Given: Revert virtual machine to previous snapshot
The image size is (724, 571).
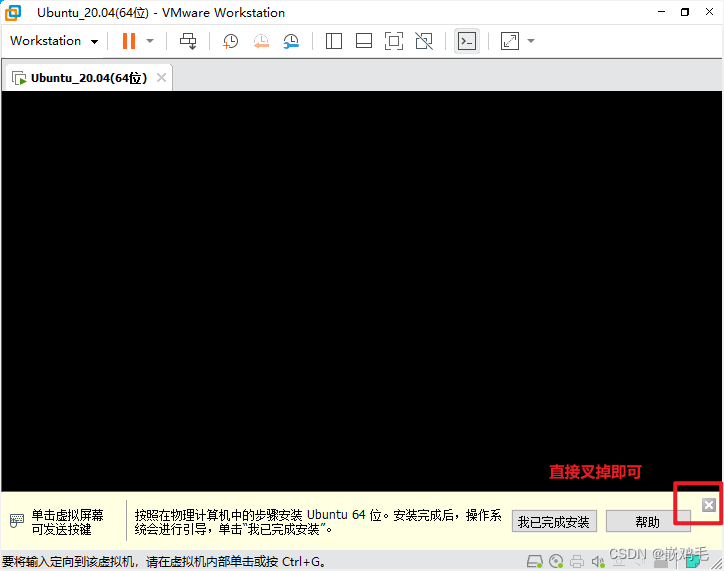Looking at the screenshot, I should point(261,41).
